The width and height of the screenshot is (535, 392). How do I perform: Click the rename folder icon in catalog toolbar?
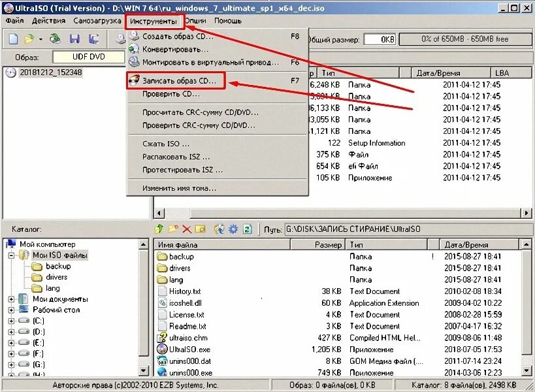(x=200, y=229)
